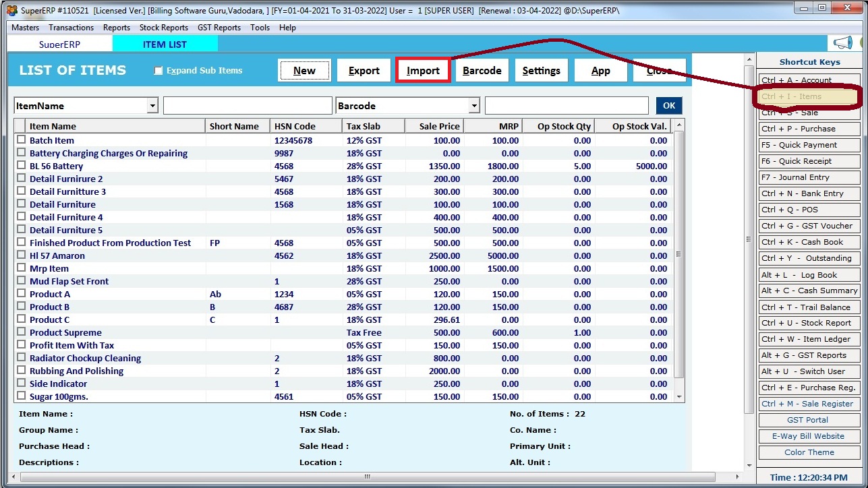This screenshot has width=868, height=488.
Task: Open the GST Portal
Action: point(809,419)
